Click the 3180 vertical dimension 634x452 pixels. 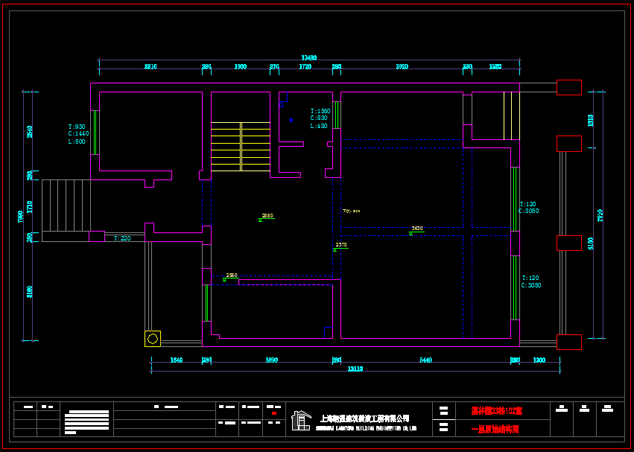click(30, 292)
